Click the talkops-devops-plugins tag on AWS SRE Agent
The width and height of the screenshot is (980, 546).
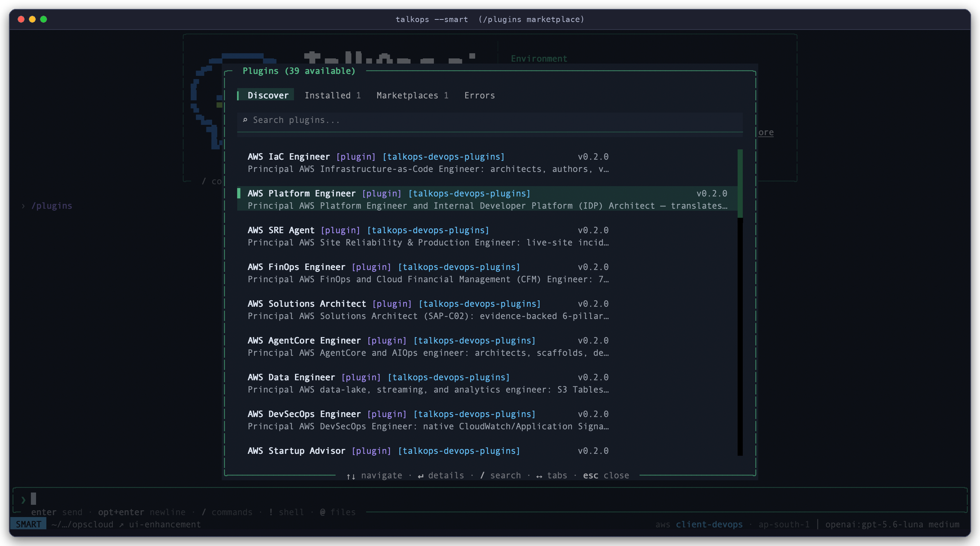point(428,230)
